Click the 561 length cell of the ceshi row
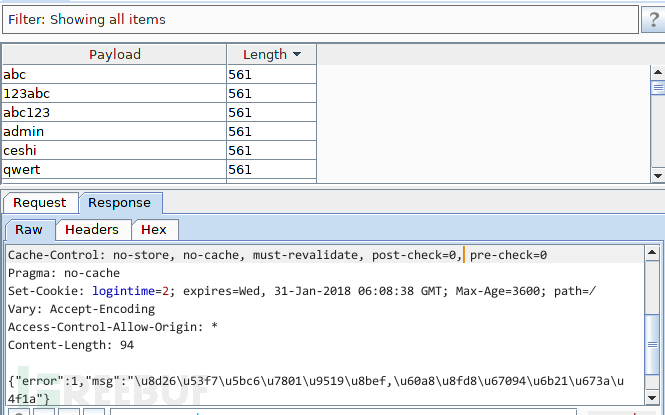 (272, 150)
